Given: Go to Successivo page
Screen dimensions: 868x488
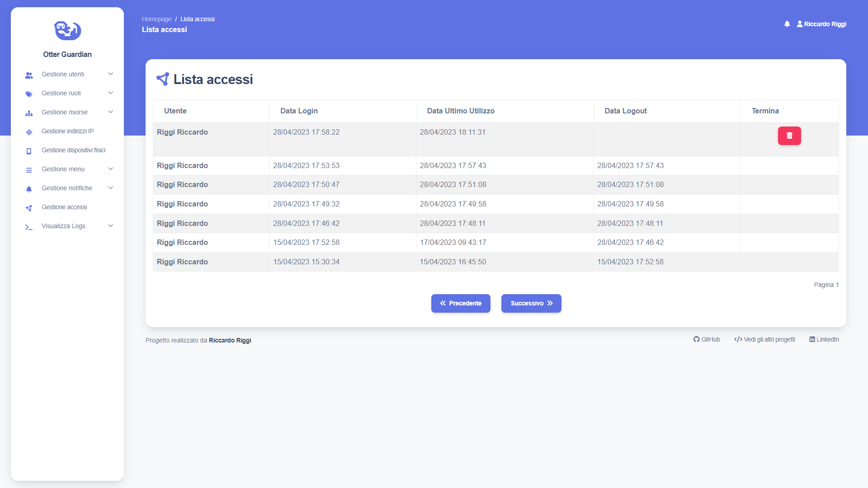Looking at the screenshot, I should (x=531, y=303).
